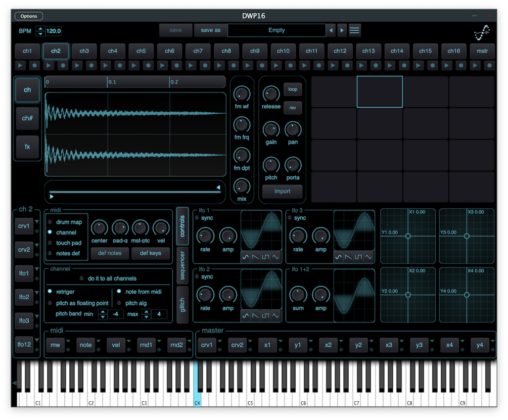This screenshot has width=508, height=420.
Task: Select square waveform for lfo 1
Action: (265, 257)
